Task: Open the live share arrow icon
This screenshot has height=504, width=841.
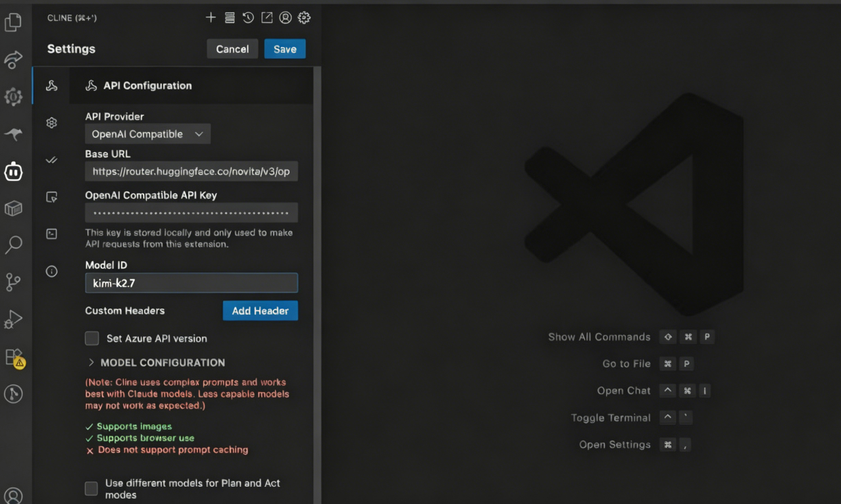Action: 13,60
